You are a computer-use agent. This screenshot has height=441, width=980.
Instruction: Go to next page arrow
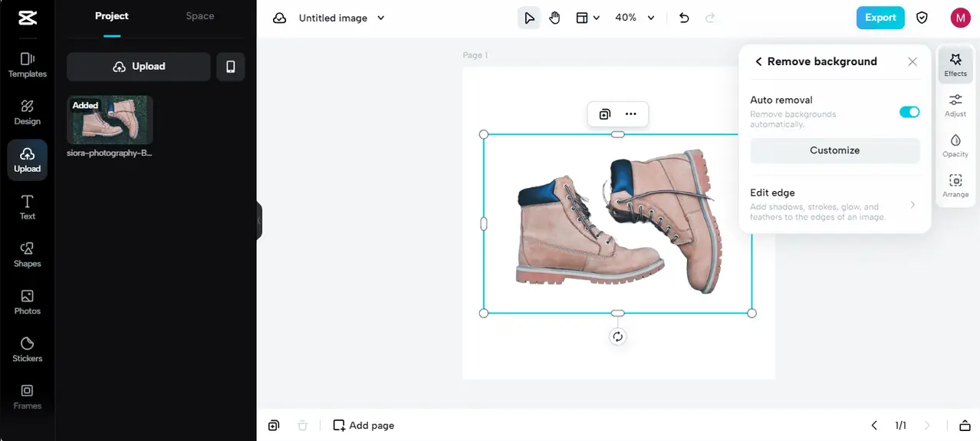[927, 426]
